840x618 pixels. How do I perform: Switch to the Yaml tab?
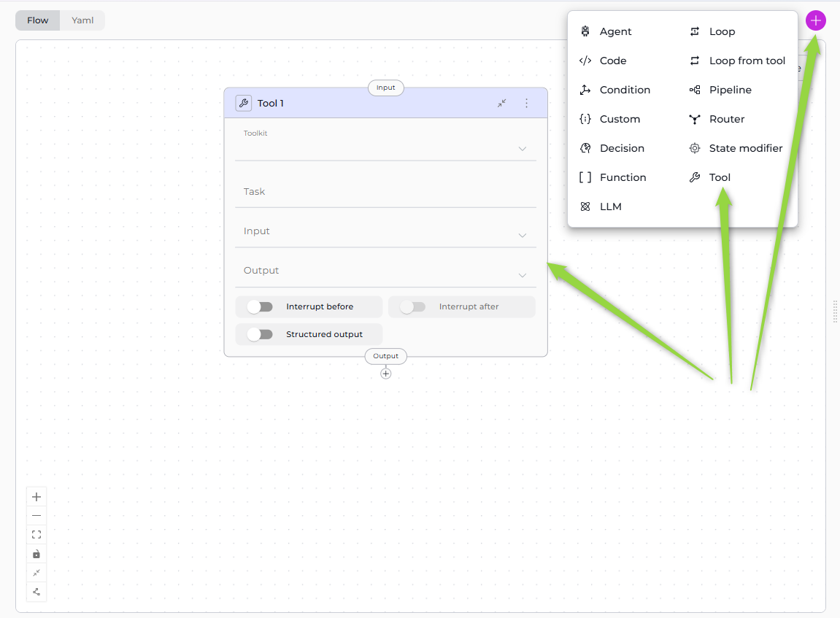click(x=82, y=20)
